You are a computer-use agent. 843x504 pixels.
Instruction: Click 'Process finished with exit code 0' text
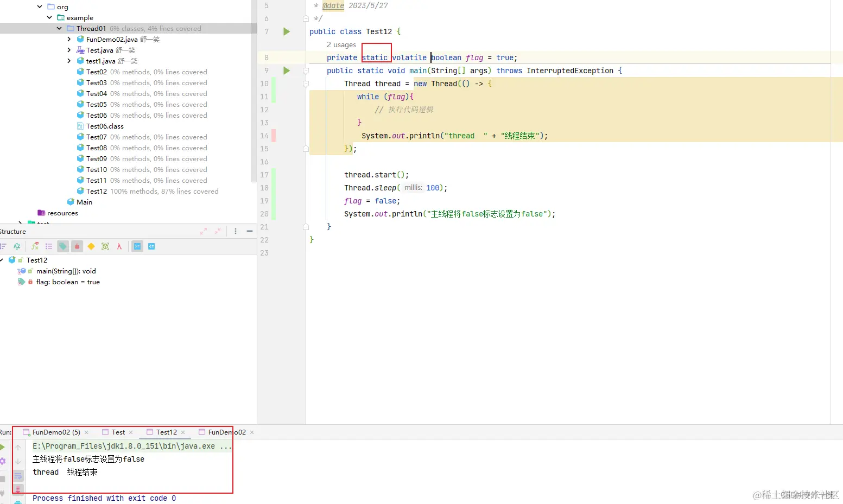pos(104,498)
